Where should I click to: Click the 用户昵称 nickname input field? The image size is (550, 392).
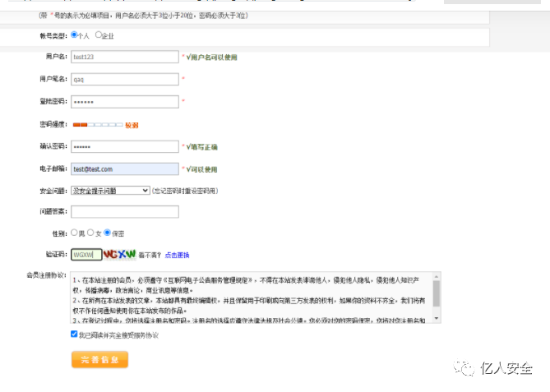click(124, 80)
